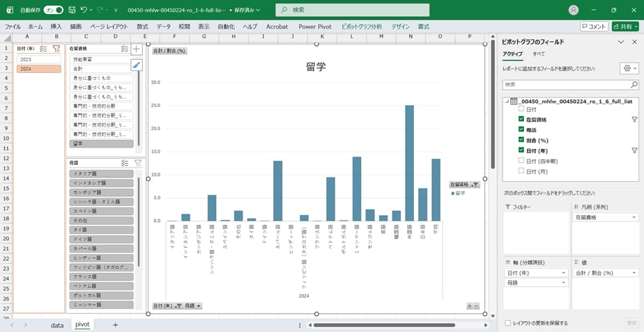Toggle multi-select on 在留資格 slicer
Viewport: 644px width, 332px height.
pyautogui.click(x=125, y=49)
